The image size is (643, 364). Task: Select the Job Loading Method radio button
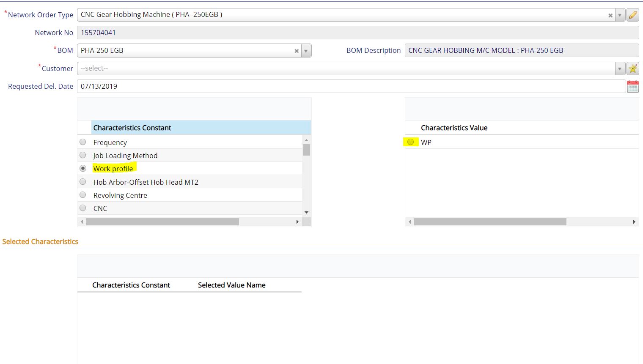[83, 155]
